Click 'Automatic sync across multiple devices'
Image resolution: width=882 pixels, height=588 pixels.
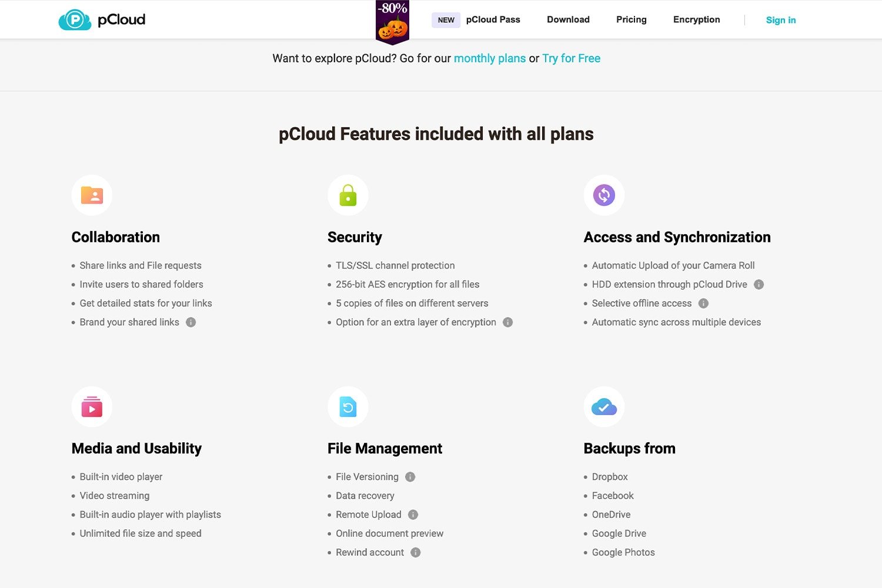point(676,322)
